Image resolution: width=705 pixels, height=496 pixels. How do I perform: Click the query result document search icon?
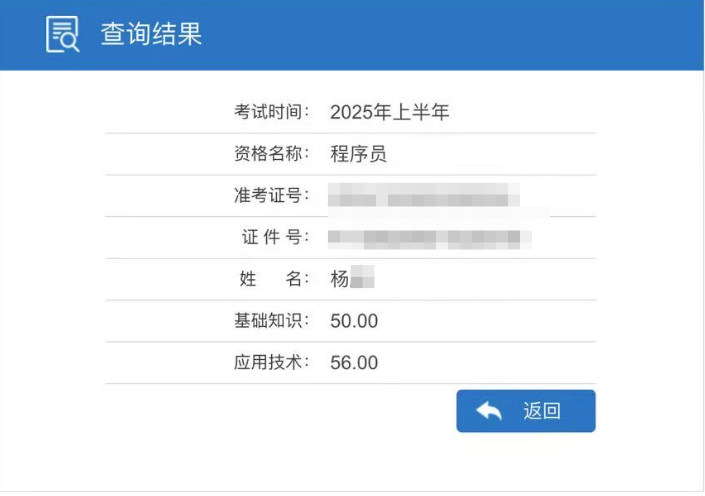tap(62, 34)
